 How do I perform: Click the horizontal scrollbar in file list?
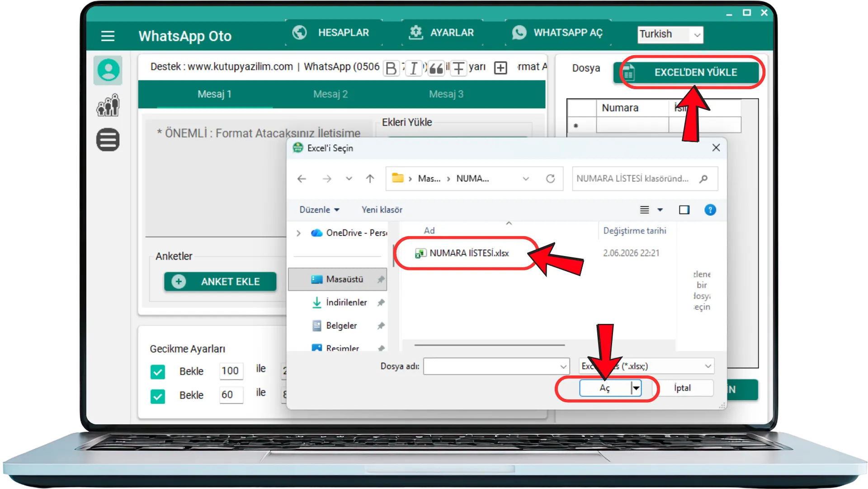pyautogui.click(x=490, y=345)
